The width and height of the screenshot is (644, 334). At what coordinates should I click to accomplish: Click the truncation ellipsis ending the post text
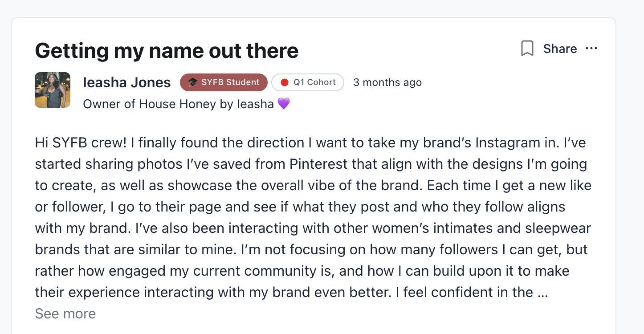(542, 293)
